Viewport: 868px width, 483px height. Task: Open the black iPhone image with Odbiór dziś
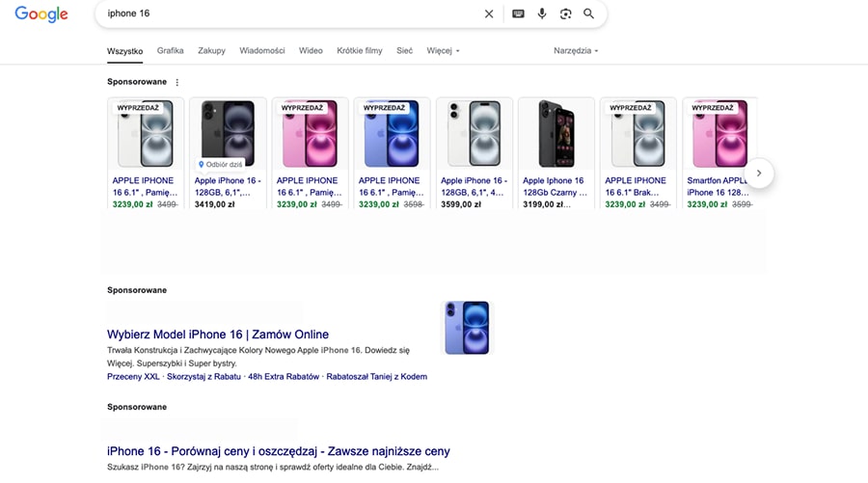(x=228, y=133)
